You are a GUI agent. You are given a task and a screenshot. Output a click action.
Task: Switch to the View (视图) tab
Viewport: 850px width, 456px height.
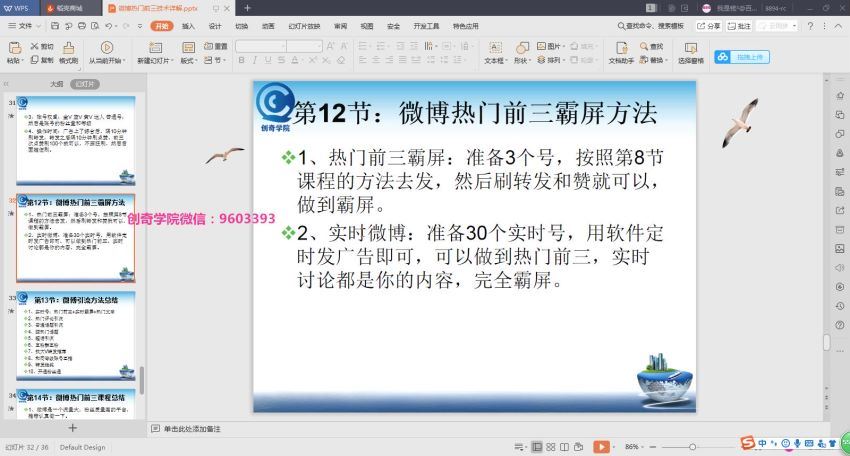click(367, 26)
